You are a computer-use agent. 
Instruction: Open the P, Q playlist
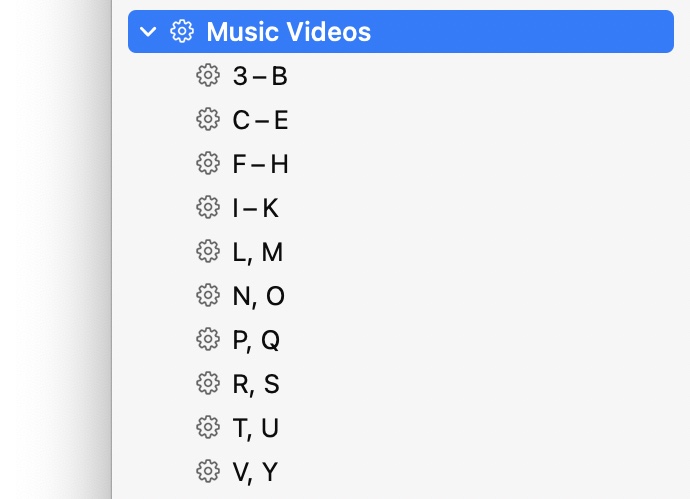coord(256,340)
